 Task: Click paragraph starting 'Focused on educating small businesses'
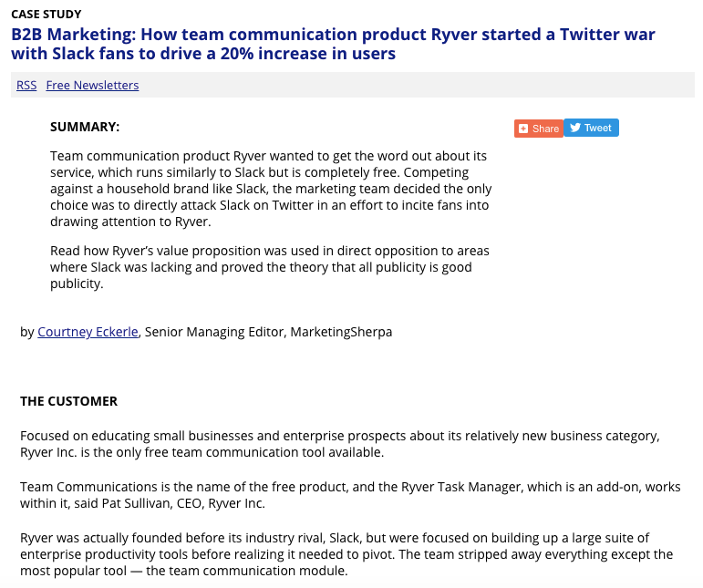pyautogui.click(x=340, y=444)
